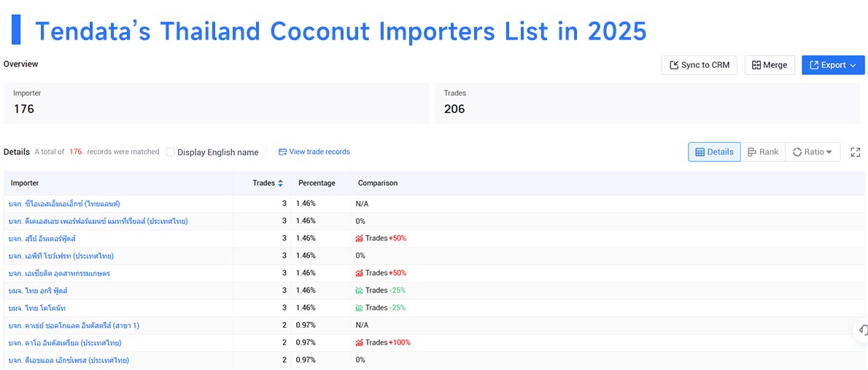Click the Trades 206 overview card

point(647,104)
